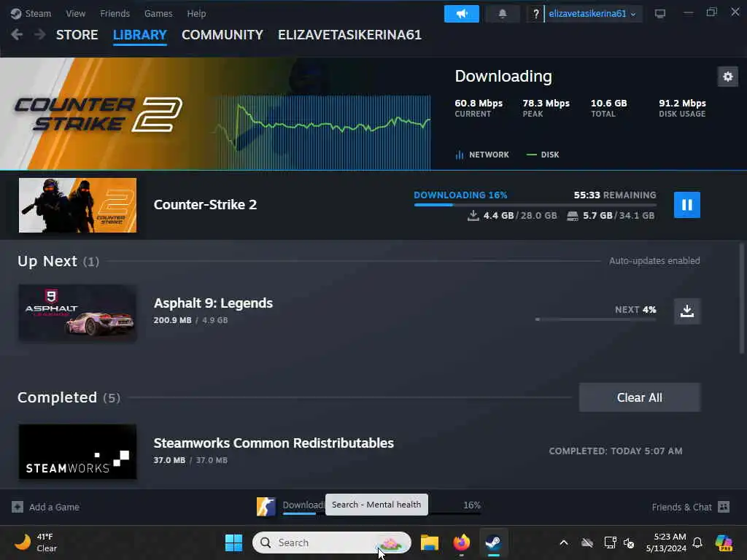Open the Games menu
Screen dimensions: 747x560
pyautogui.click(x=158, y=13)
